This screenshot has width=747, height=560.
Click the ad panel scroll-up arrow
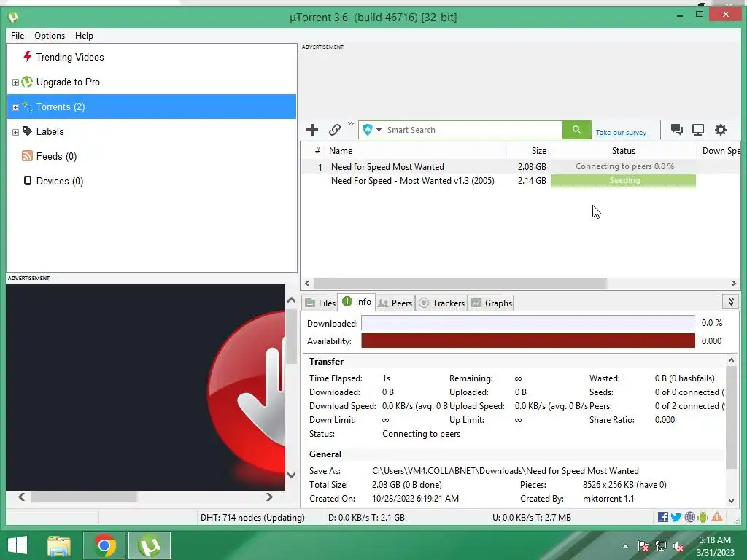tap(292, 300)
